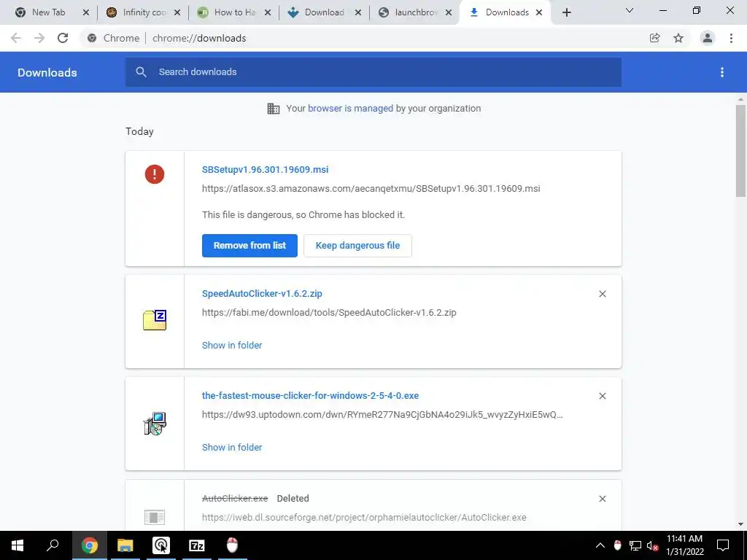Click the scrollbar down arrow
747x560 pixels.
(x=740, y=525)
